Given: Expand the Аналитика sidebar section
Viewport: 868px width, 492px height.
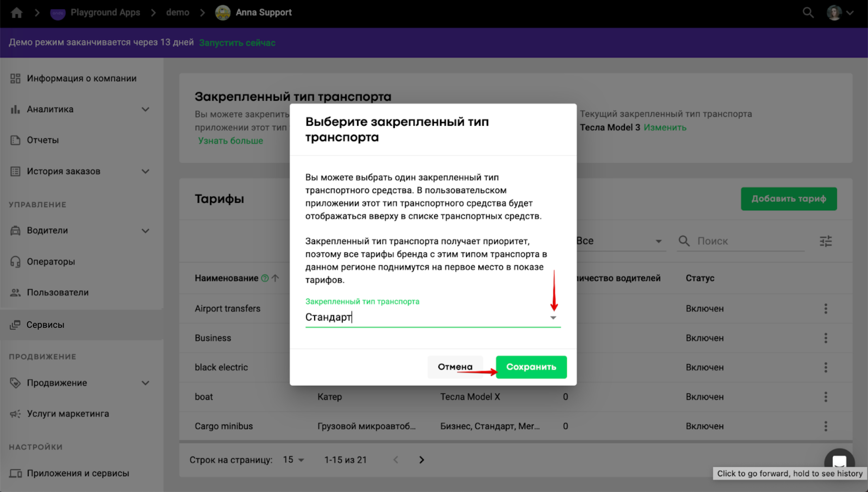Looking at the screenshot, I should pyautogui.click(x=145, y=109).
